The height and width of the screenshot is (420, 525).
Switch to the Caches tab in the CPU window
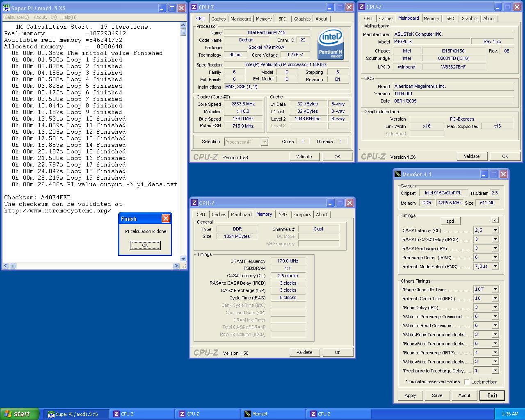tap(219, 19)
